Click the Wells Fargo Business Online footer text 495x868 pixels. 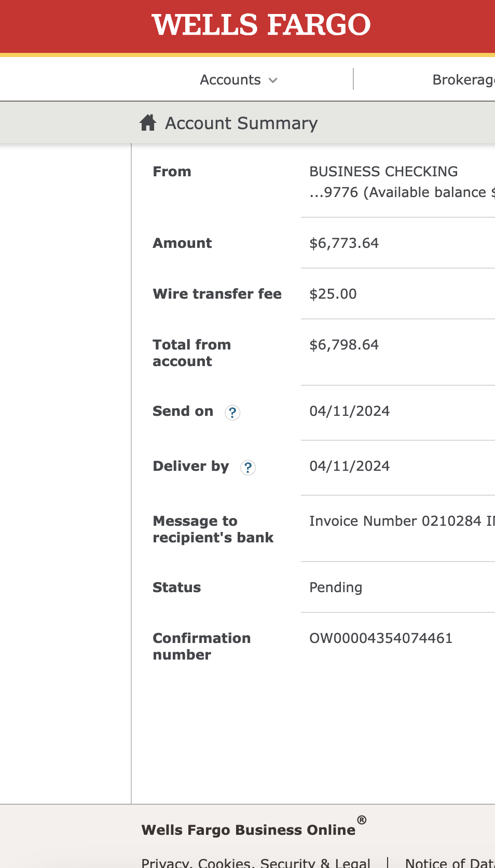click(x=249, y=830)
